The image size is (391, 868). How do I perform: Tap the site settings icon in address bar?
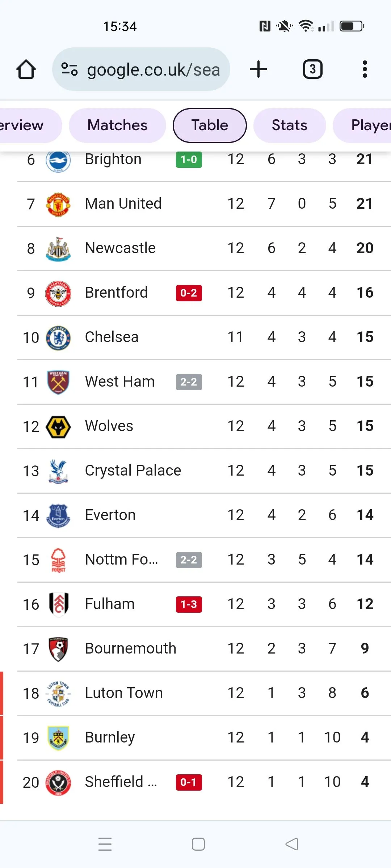coord(69,69)
